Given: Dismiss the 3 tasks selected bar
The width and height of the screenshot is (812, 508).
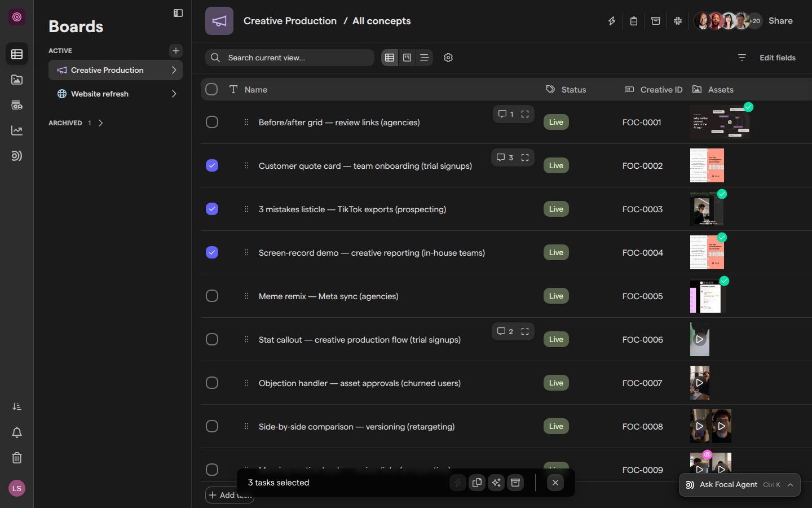Looking at the screenshot, I should click(555, 483).
